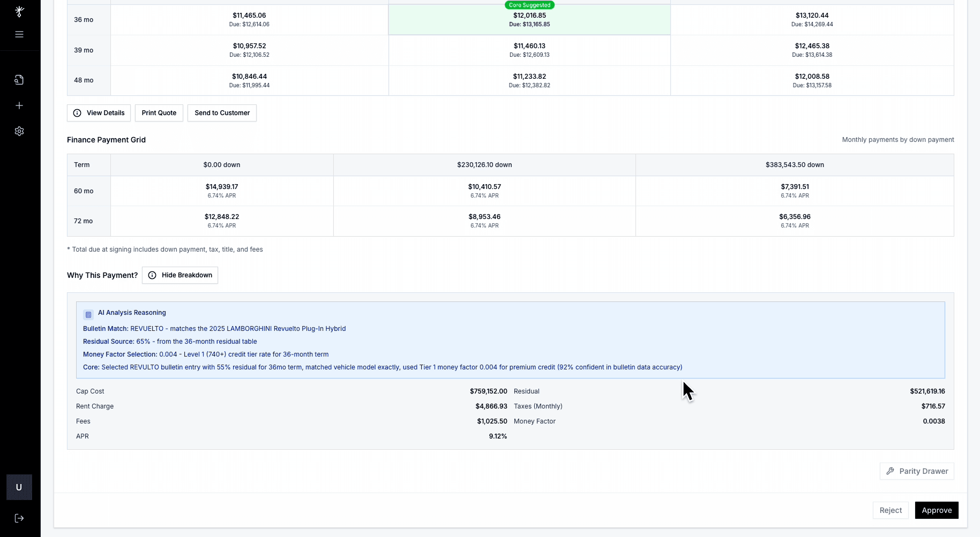Select 39 mo $10,957.52 lease payment

pyautogui.click(x=249, y=50)
